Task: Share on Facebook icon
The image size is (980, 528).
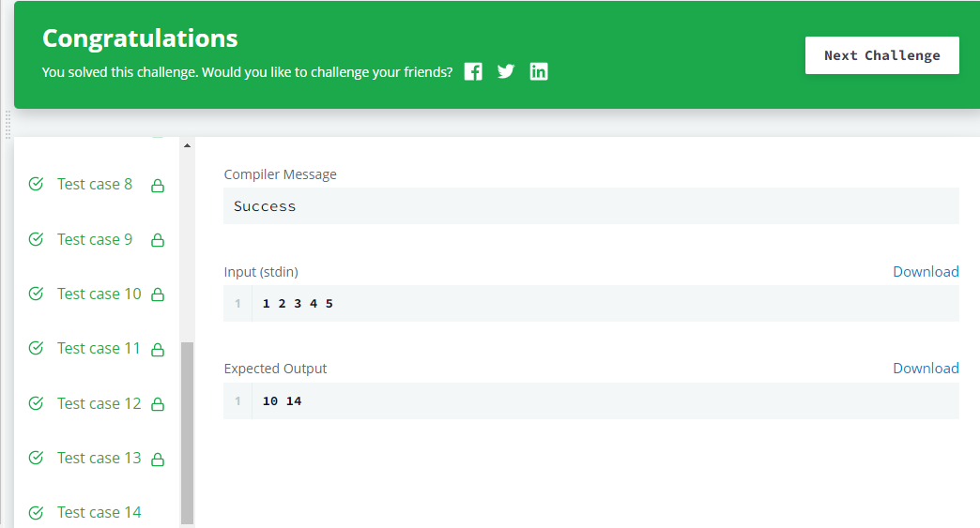Action: coord(473,72)
